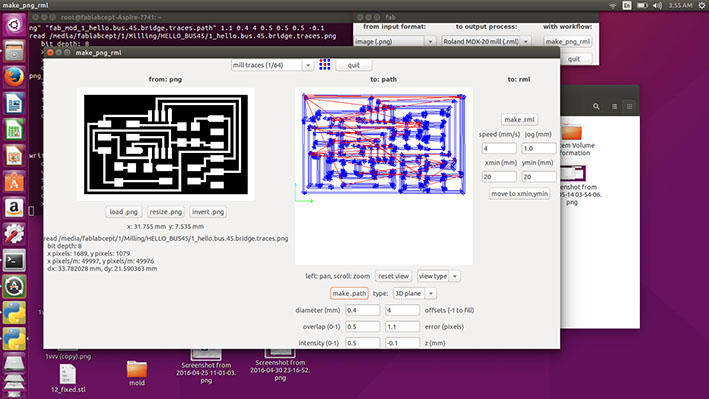Viewport: 709px width, 399px height.
Task: Click the blue toolpath preview canvas
Action: pos(383,176)
